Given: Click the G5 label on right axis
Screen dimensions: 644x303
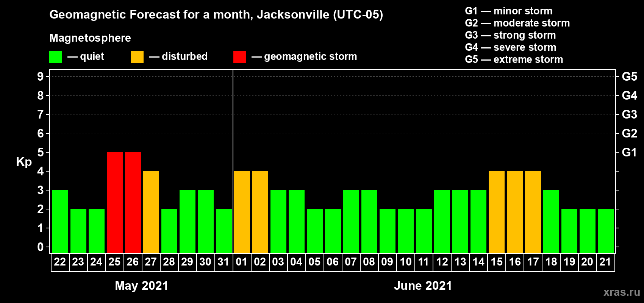Looking at the screenshot, I should tap(630, 77).
